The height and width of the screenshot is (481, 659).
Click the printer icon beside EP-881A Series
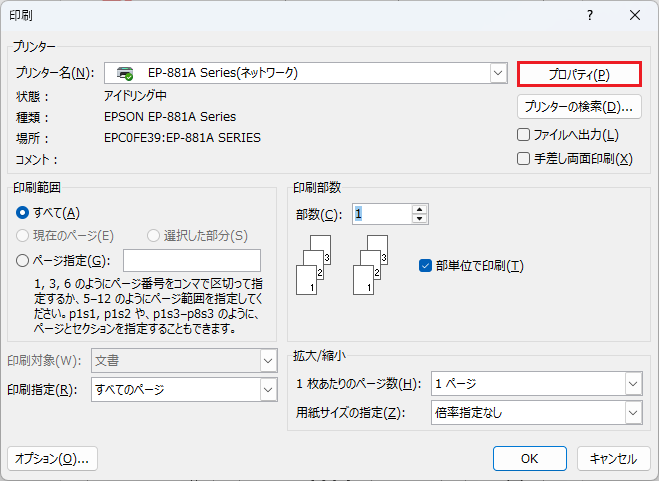pos(125,73)
